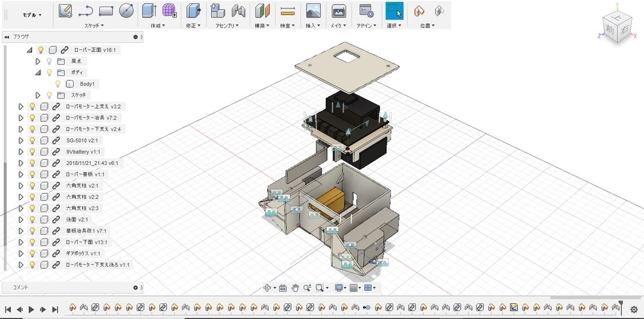The height and width of the screenshot is (319, 644).
Task: Open the 修正 menu
Action: click(x=193, y=25)
